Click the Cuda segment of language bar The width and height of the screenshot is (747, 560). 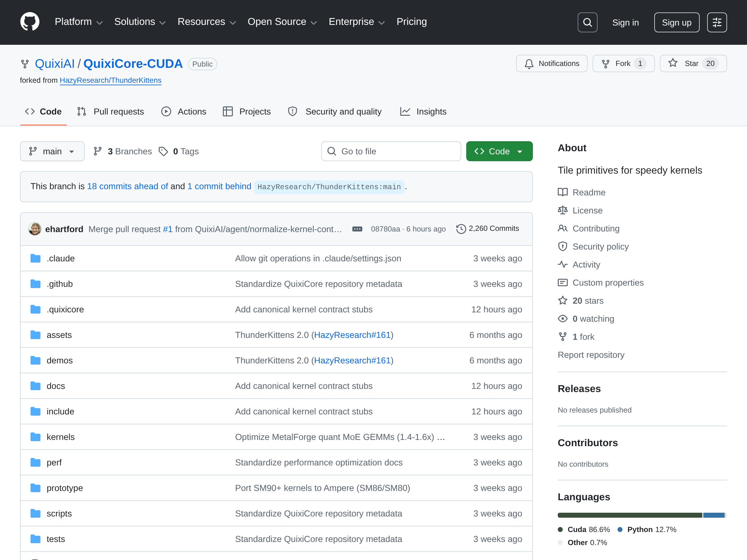pos(630,515)
